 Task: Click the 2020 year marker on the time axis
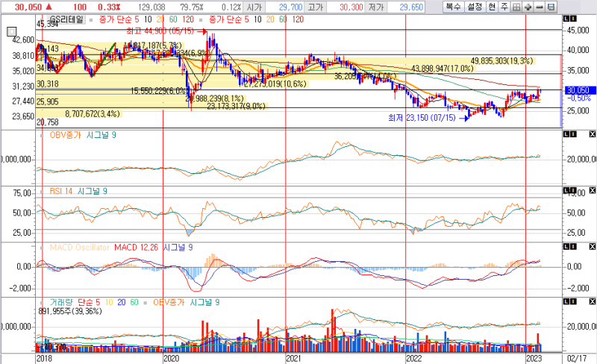(171, 359)
